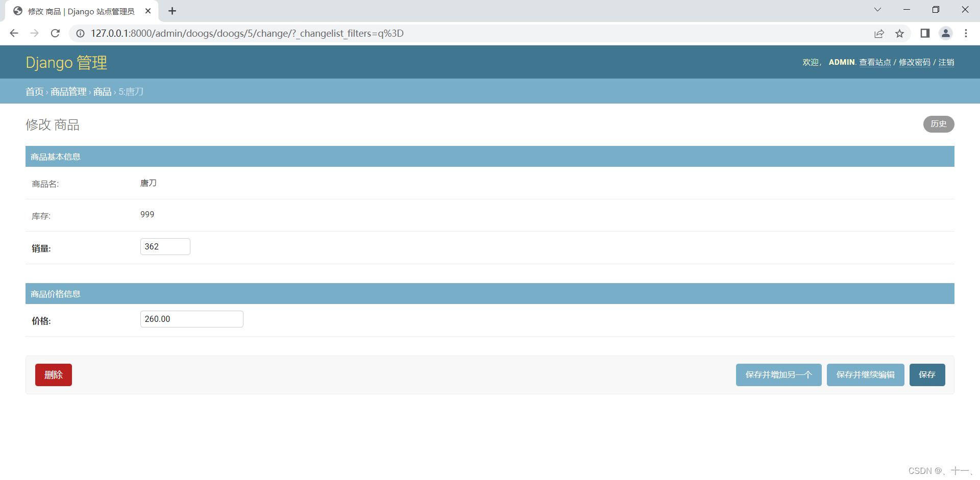Click the 销量 field label

point(41,248)
